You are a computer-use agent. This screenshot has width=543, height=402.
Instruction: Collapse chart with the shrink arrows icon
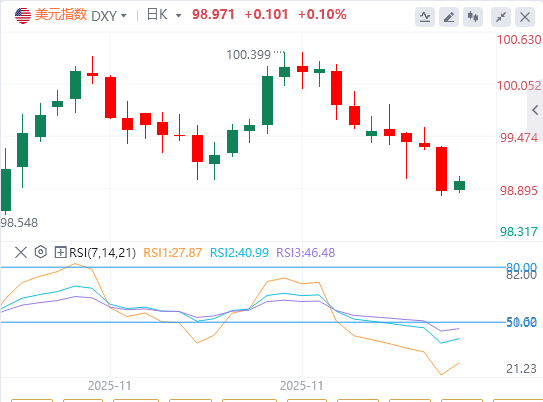(x=501, y=17)
